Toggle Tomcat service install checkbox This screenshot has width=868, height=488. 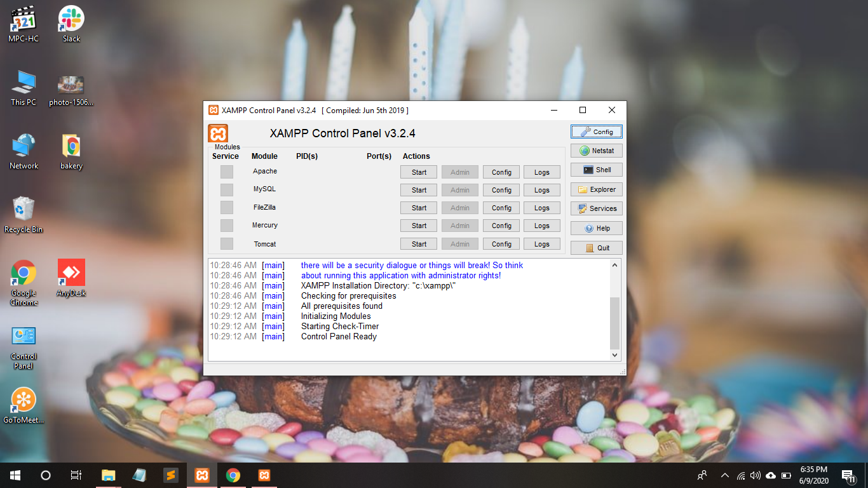pyautogui.click(x=227, y=243)
